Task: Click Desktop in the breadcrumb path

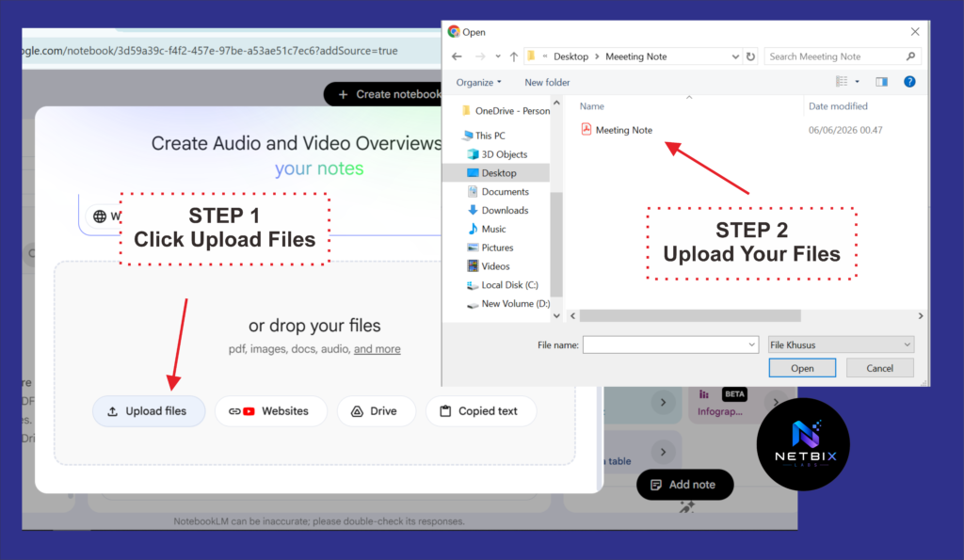Action: pyautogui.click(x=570, y=56)
